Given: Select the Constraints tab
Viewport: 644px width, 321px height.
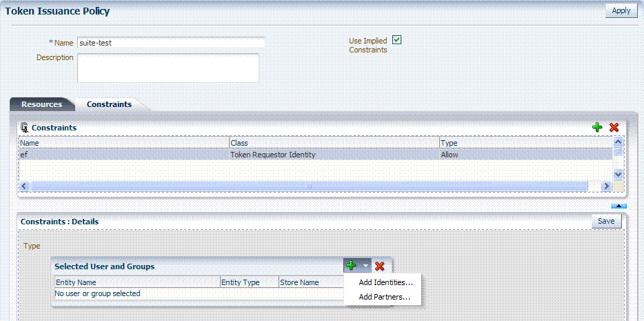Looking at the screenshot, I should click(x=109, y=104).
